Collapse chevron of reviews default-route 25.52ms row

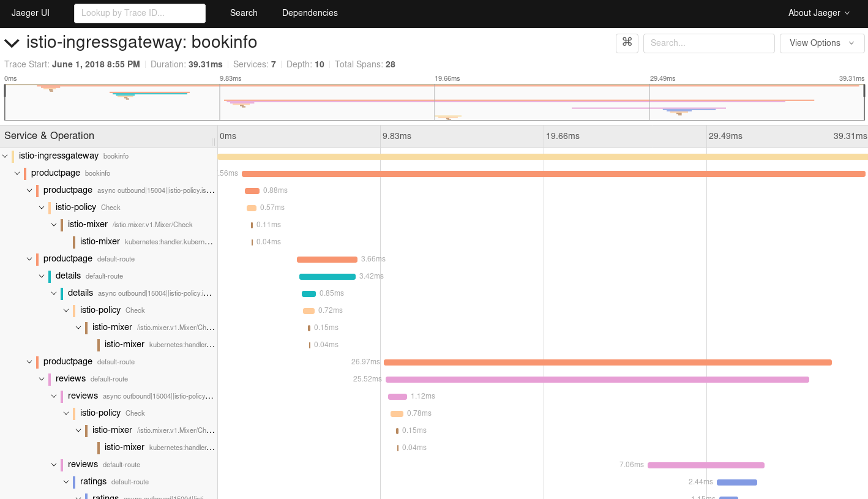(x=42, y=379)
